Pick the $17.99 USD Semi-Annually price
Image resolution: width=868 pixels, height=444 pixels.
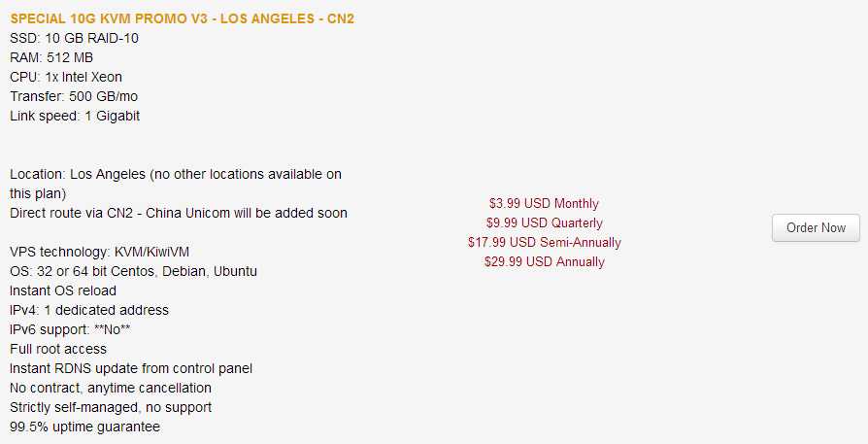[544, 243]
